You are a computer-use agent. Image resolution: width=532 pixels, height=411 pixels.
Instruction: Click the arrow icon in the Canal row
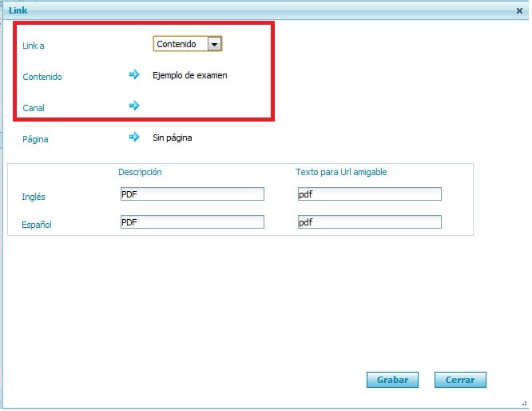[x=134, y=106]
